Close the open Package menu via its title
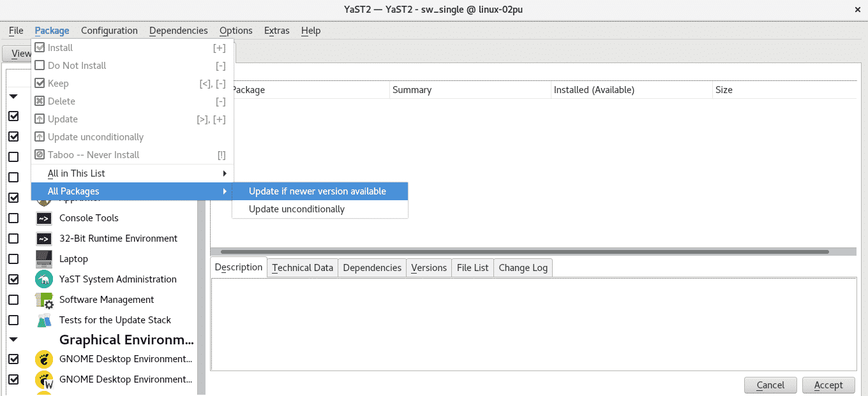 click(52, 31)
